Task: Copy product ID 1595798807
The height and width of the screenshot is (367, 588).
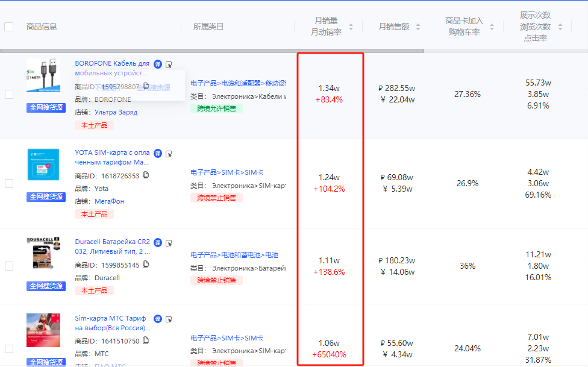Action: click(x=146, y=86)
